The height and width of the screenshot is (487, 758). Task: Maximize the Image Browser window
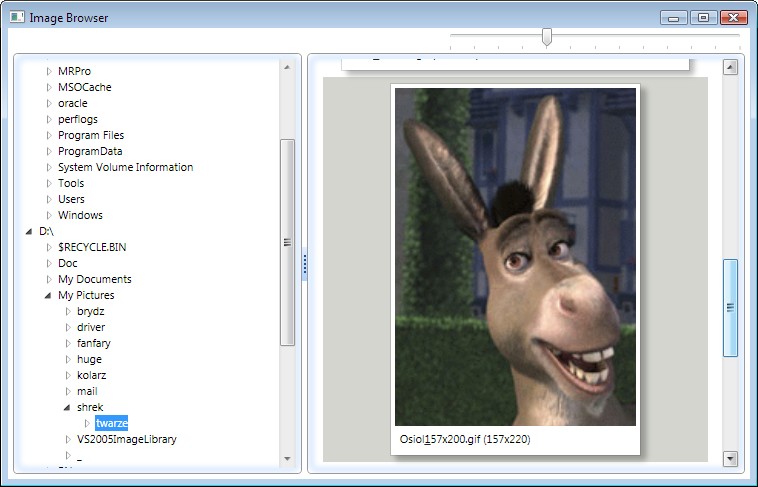point(703,17)
